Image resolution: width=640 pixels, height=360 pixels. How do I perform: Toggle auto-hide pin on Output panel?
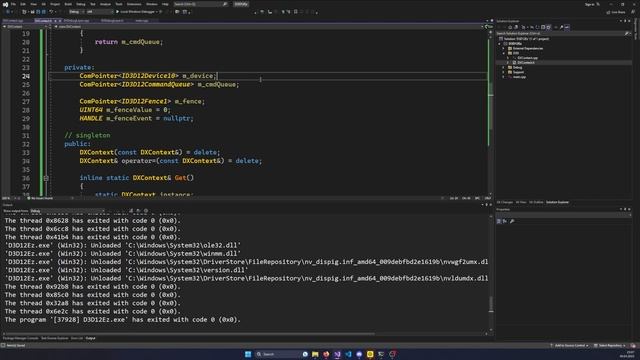[486, 205]
